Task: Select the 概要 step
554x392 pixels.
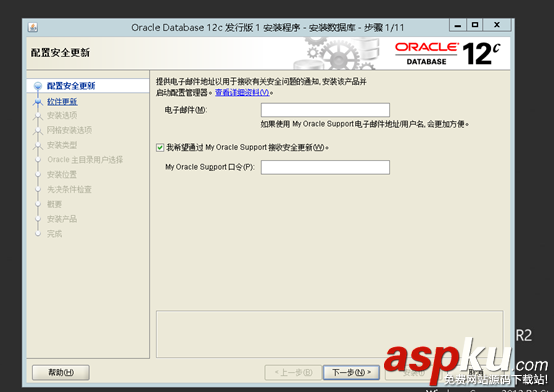Action: [54, 204]
